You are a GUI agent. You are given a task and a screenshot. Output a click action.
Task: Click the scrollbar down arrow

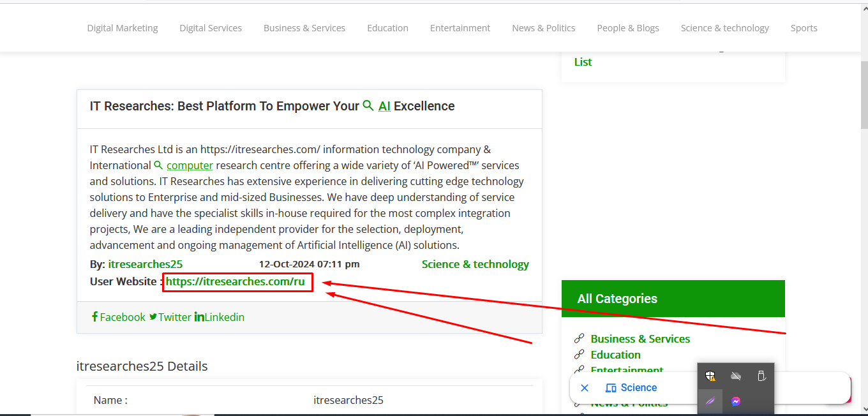point(864,409)
